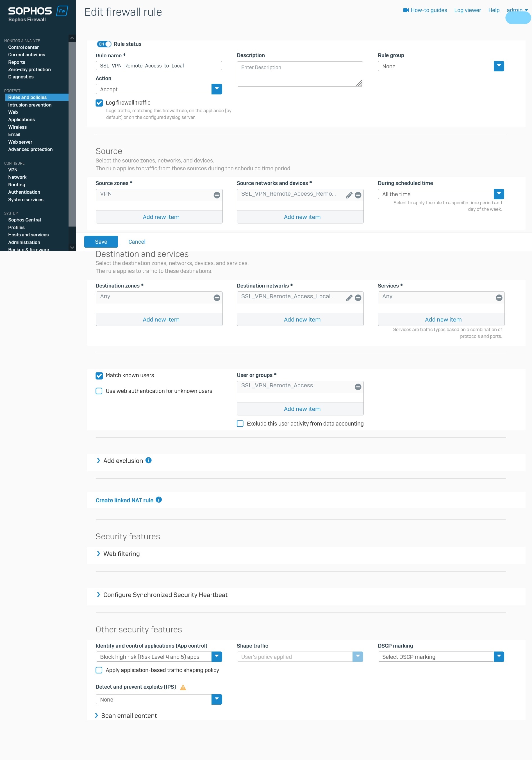Viewport: 532px width, 760px height.
Task: Open How-to guides link
Action: pos(429,10)
